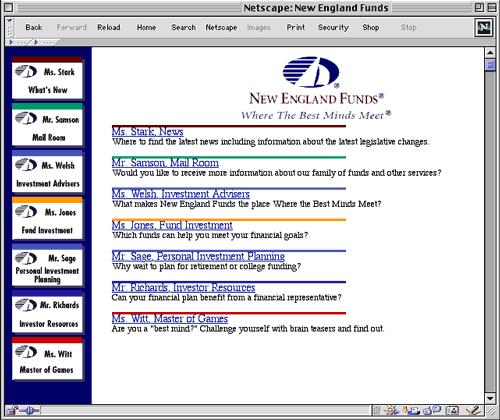Open Composer from the component bar

click(473, 410)
